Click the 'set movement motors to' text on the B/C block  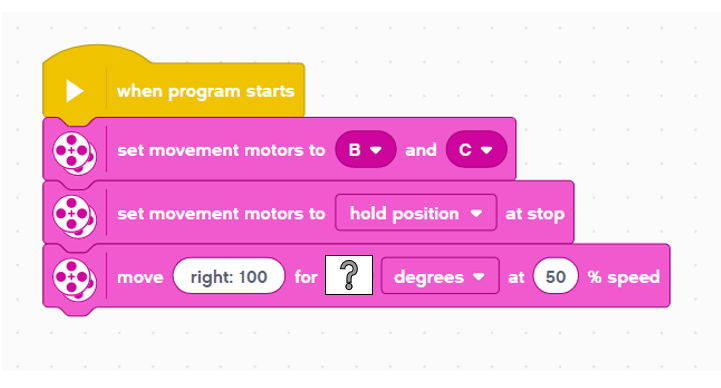[221, 150]
